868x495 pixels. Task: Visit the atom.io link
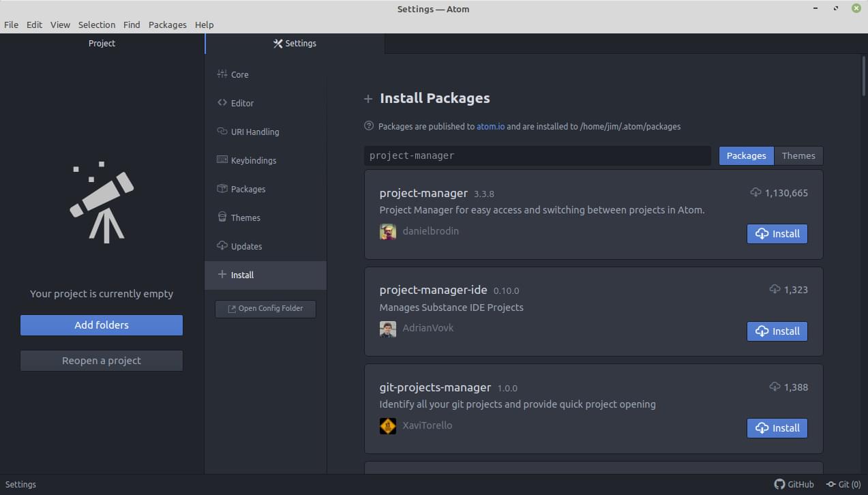[x=490, y=126]
